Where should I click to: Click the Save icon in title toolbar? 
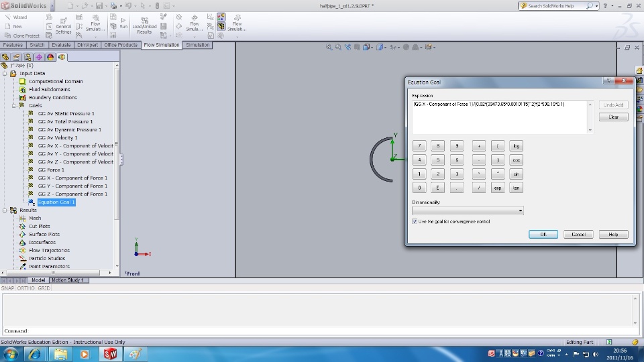(99, 6)
